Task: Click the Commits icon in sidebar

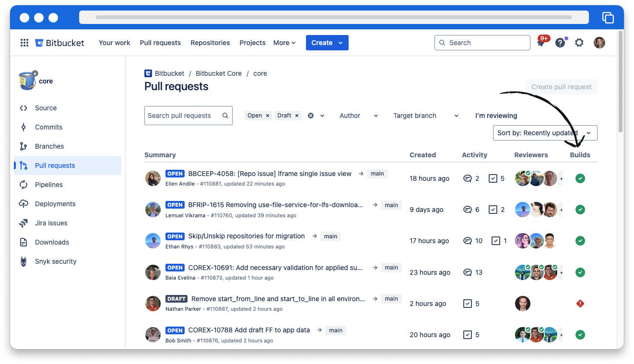Action: pos(23,127)
